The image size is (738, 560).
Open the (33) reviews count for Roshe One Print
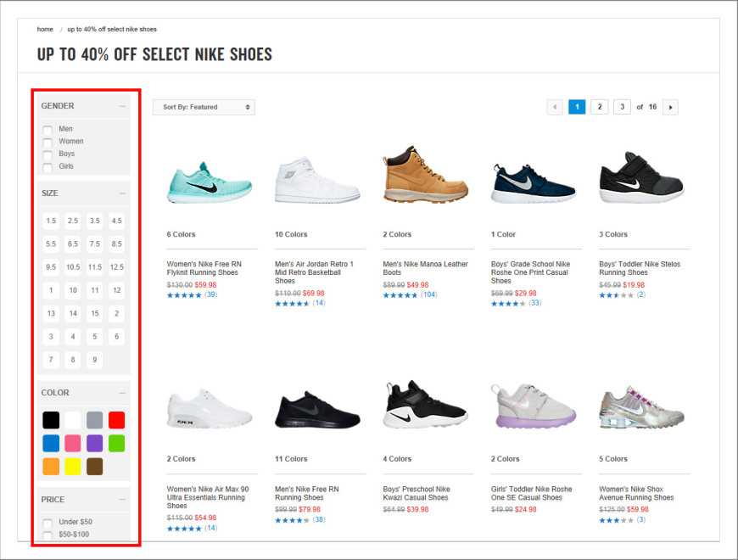click(535, 303)
